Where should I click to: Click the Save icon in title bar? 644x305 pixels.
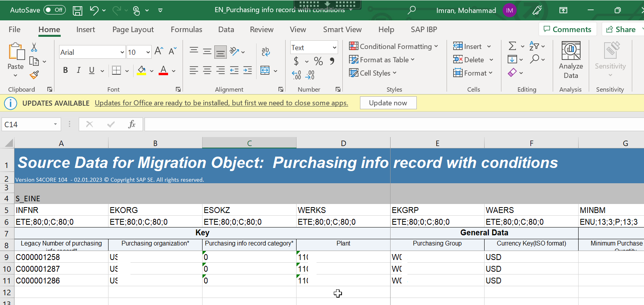(78, 11)
